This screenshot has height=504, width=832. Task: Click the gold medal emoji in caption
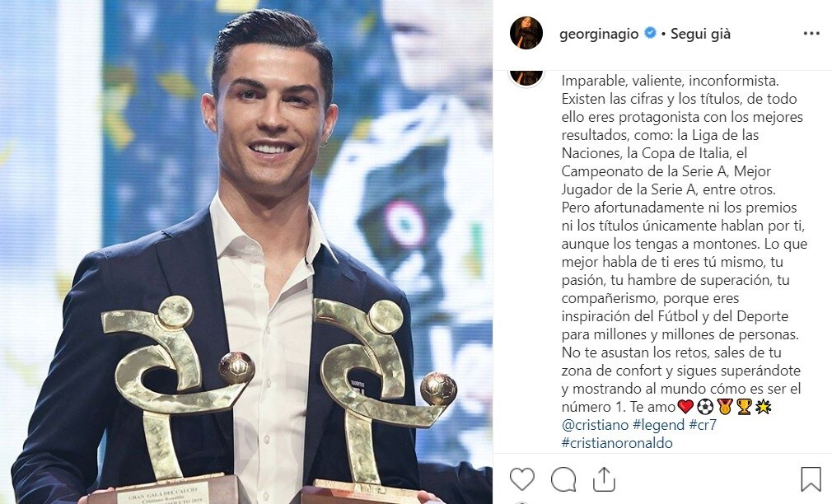click(725, 407)
